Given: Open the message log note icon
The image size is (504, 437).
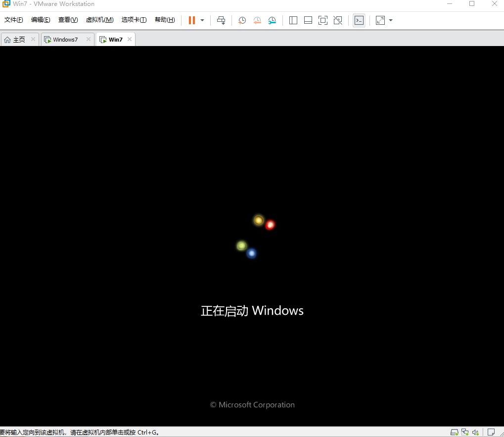Looking at the screenshot, I should (491, 433).
